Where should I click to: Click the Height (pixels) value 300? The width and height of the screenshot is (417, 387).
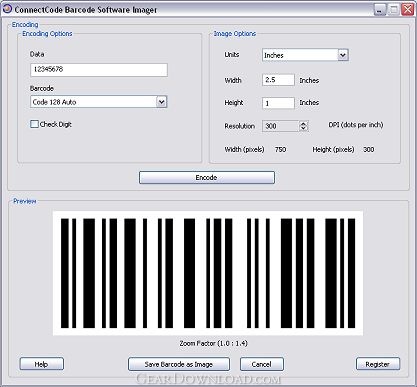[x=368, y=149]
